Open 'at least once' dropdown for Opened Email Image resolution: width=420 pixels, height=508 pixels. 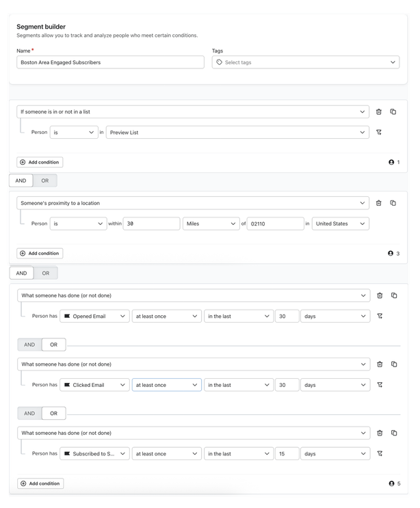(x=167, y=316)
